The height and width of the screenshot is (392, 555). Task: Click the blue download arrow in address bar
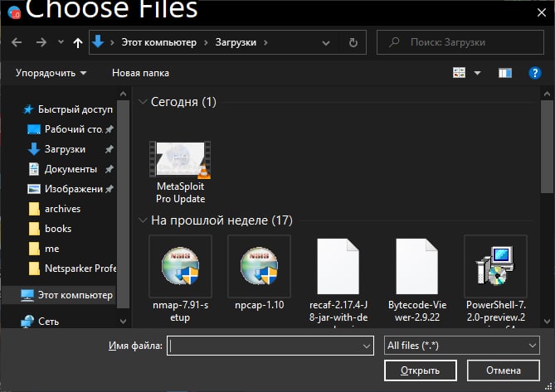98,42
